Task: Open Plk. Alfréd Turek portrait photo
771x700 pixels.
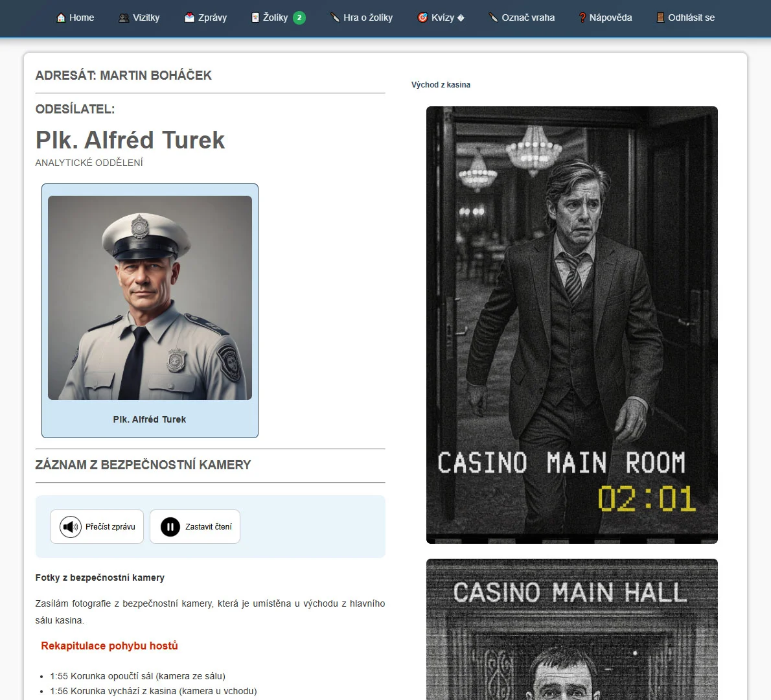Action: (x=150, y=297)
